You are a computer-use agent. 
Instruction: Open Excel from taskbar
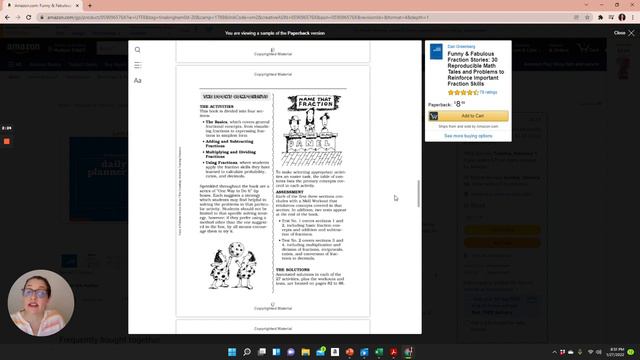click(x=379, y=352)
